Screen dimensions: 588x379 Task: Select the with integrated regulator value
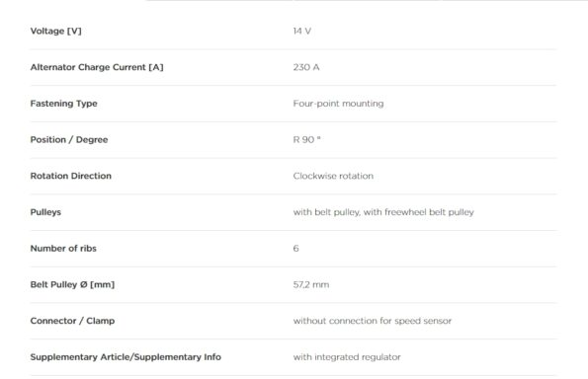[x=347, y=357]
